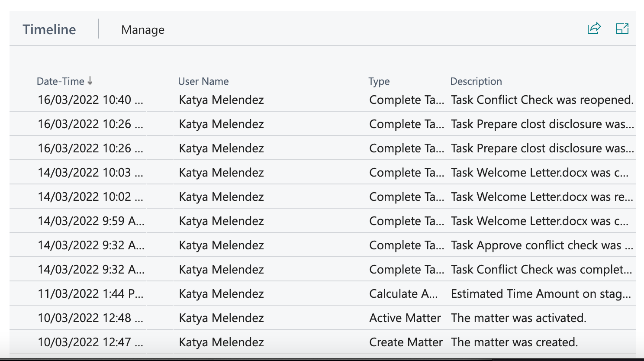644x361 pixels.
Task: Select 'The matter was activated.' description
Action: pyautogui.click(x=518, y=318)
